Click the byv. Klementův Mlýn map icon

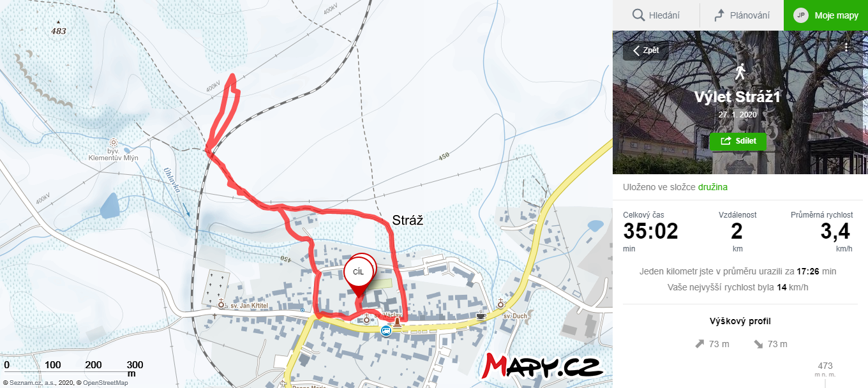pyautogui.click(x=114, y=143)
